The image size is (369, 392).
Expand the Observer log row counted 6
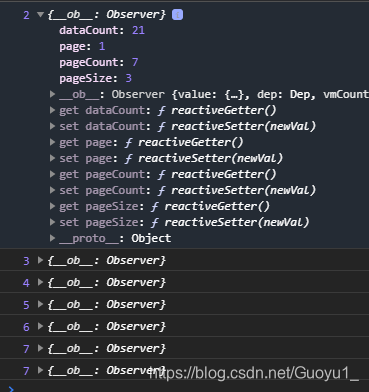[x=40, y=326]
